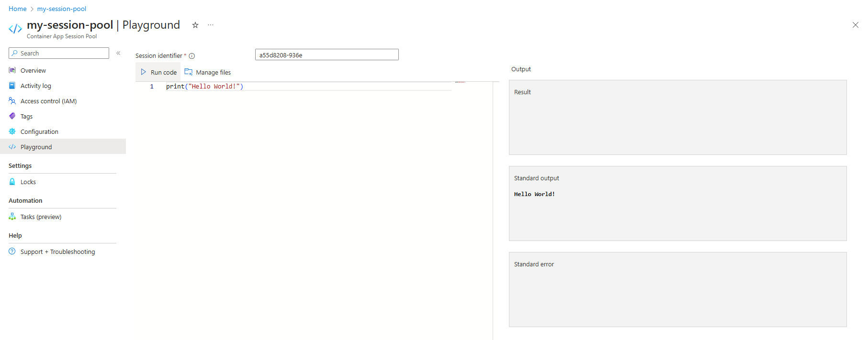Click the Home breadcrumb link
Image resolution: width=868 pixels, height=340 pixels.
(18, 9)
